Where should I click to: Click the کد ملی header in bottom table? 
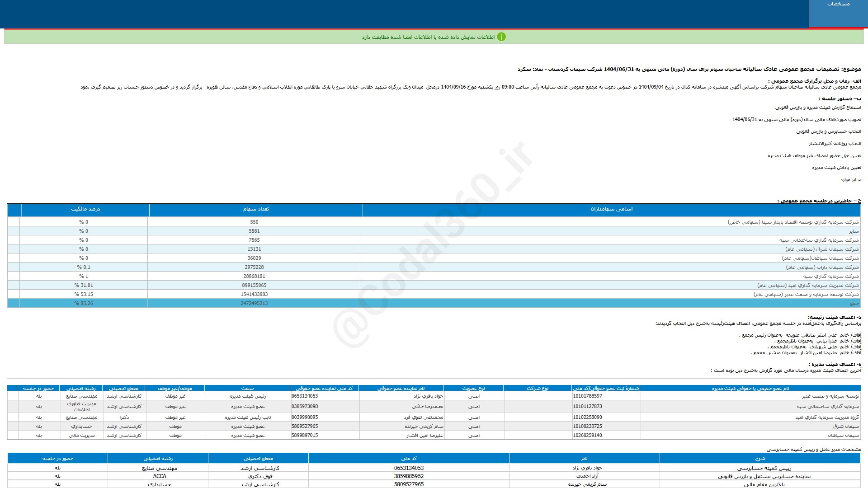[x=409, y=459]
